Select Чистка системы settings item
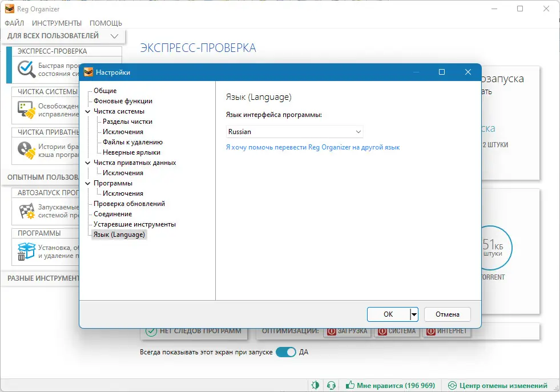Screen dimensions: 560x392 click(119, 111)
